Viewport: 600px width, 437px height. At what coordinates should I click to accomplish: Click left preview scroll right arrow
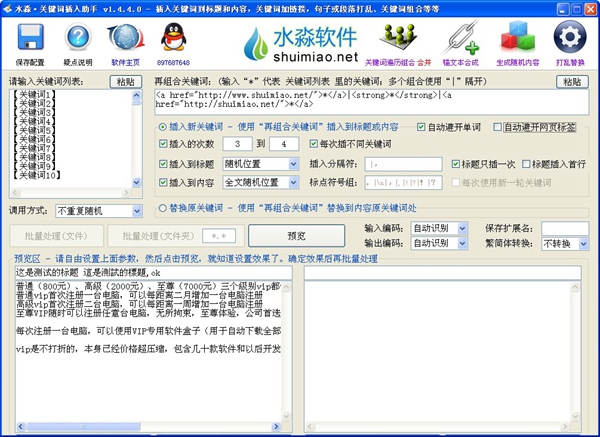click(276, 426)
